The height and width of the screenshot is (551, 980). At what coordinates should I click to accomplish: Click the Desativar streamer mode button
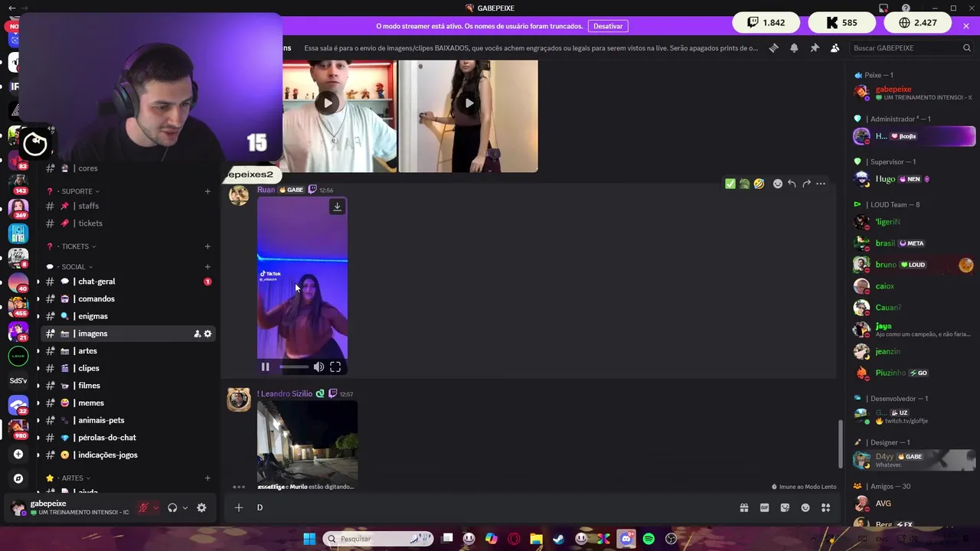pos(608,26)
